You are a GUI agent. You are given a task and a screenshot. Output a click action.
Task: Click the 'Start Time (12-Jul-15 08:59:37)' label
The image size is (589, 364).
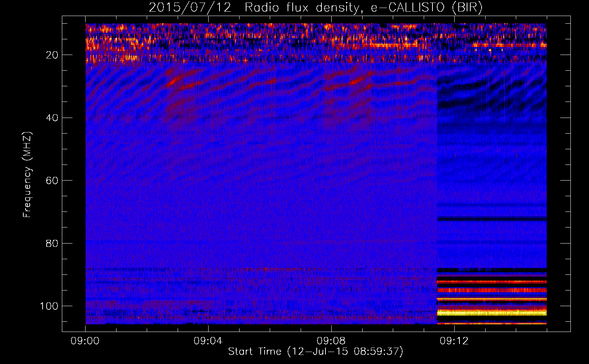pos(316,352)
